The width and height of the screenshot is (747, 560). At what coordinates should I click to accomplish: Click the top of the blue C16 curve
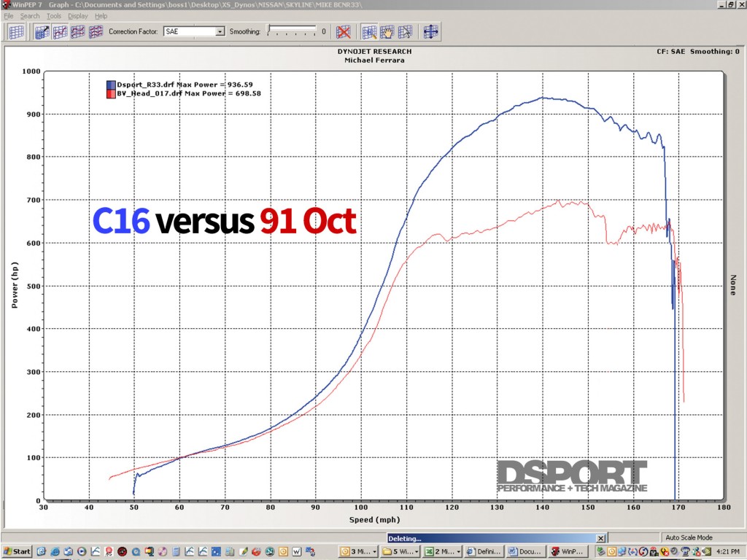(542, 98)
